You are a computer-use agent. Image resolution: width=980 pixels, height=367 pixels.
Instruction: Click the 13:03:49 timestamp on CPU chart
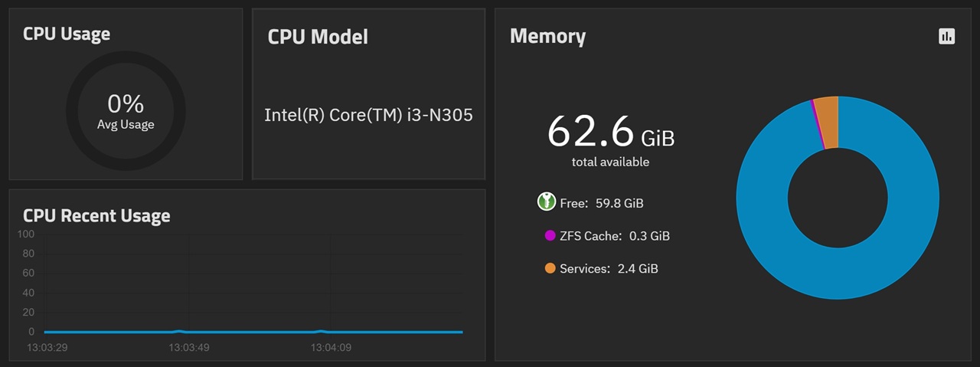click(x=188, y=348)
